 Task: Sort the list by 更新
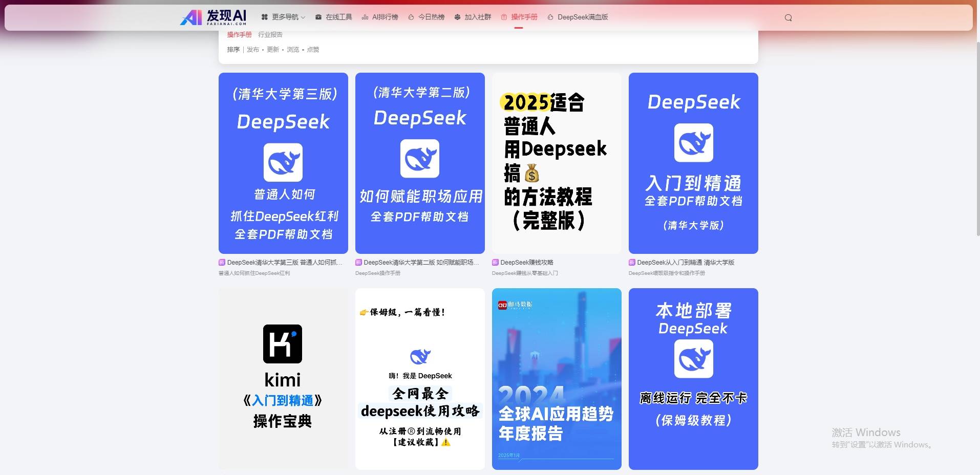[x=273, y=49]
